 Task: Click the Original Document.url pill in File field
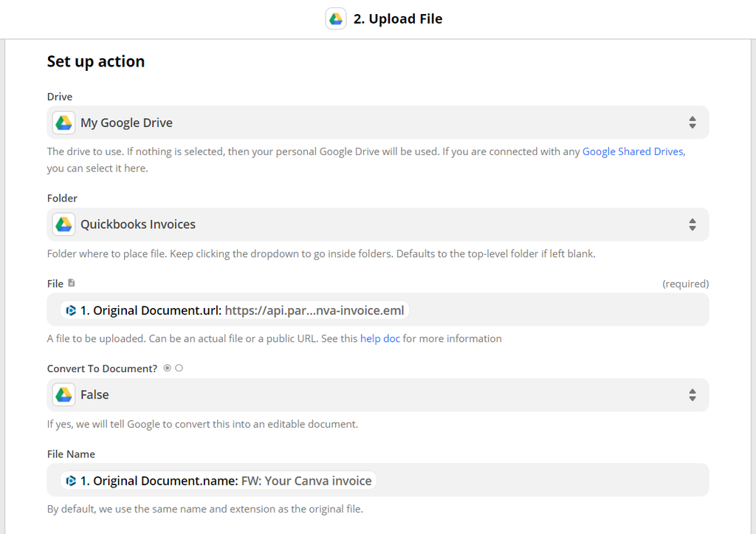pos(235,311)
